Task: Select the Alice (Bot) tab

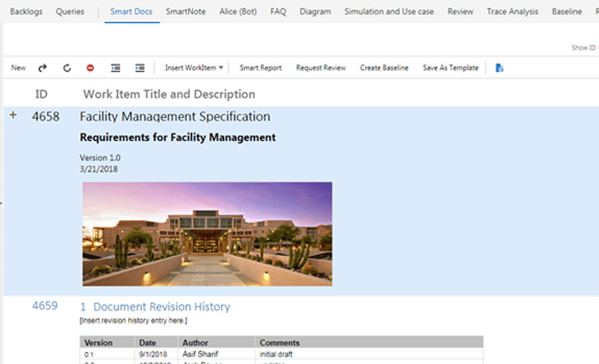Action: pos(238,11)
